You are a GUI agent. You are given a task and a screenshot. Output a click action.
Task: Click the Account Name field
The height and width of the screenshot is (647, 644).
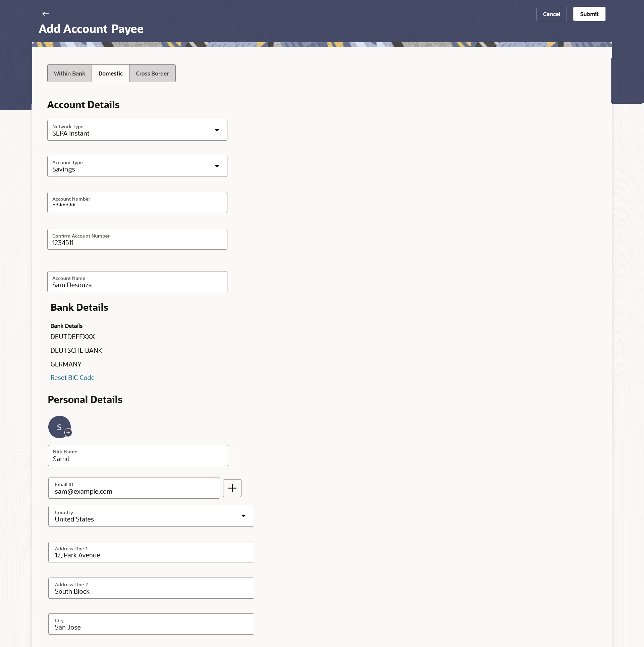[x=137, y=282]
